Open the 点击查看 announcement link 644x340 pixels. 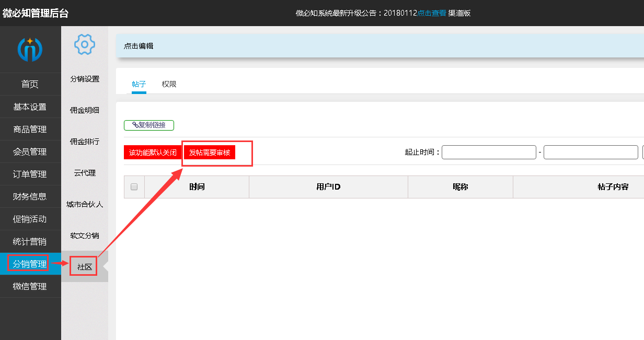(431, 13)
